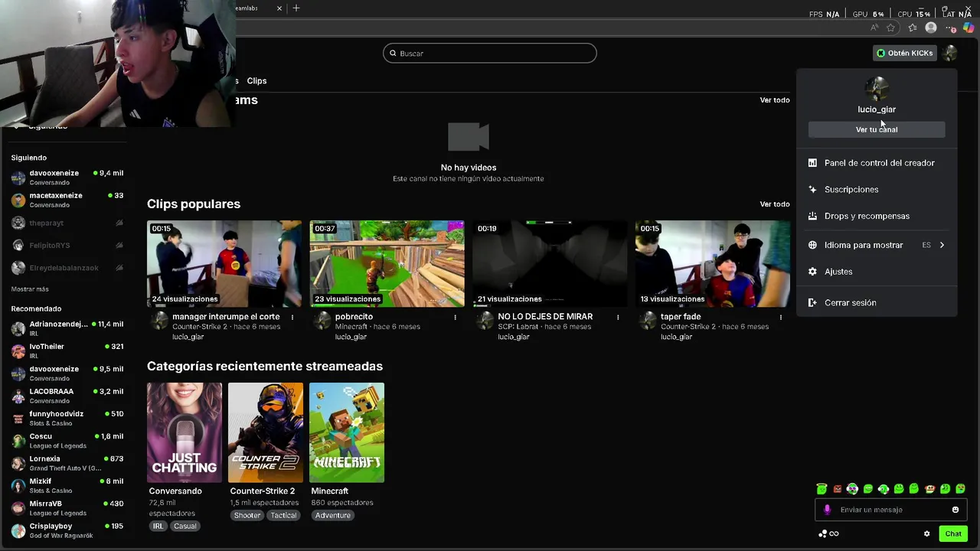Viewport: 980px width, 551px height.
Task: Click the Ver tu canal button
Action: 877,129
